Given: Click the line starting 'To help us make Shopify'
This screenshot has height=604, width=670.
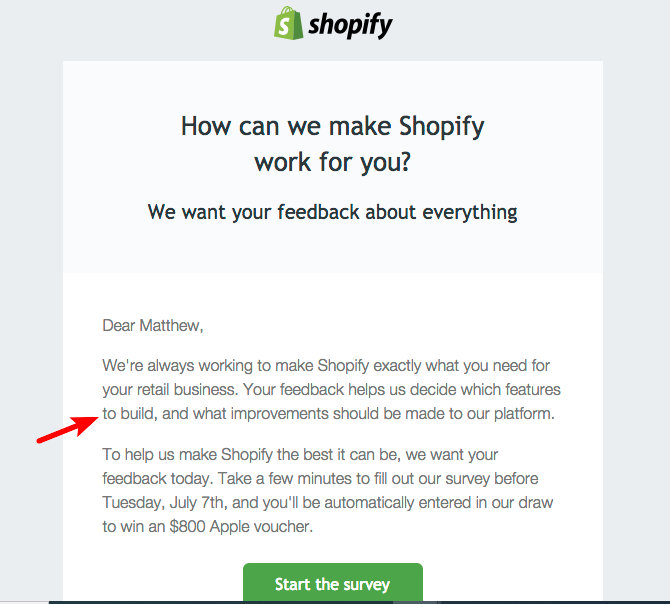Looking at the screenshot, I should point(300,455).
